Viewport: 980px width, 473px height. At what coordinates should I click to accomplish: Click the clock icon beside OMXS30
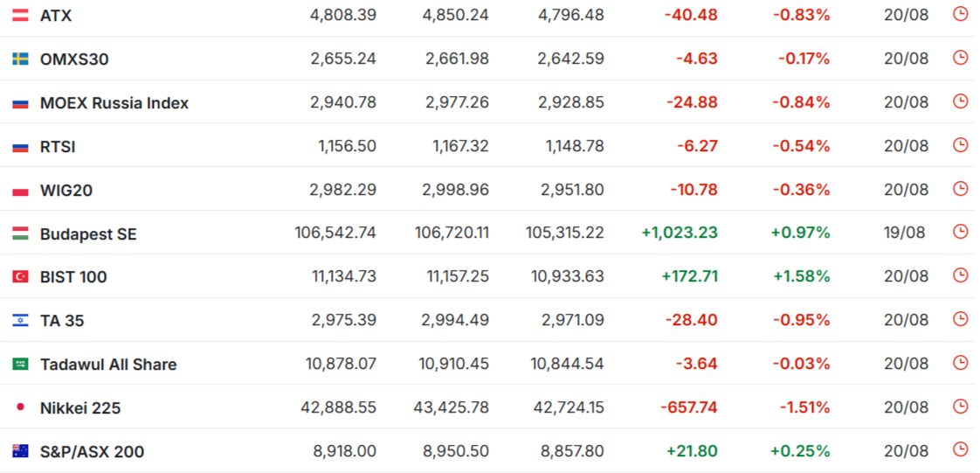[x=960, y=58]
